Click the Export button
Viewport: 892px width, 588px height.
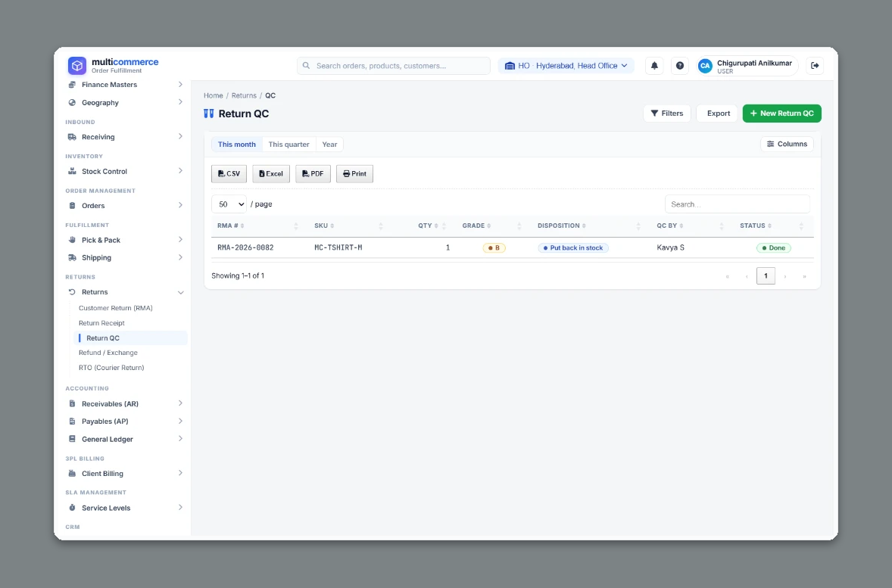pos(718,114)
